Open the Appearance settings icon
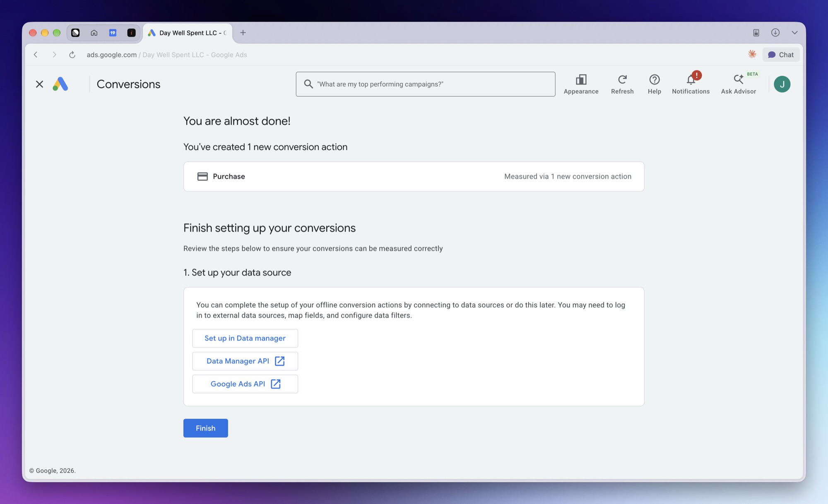Viewport: 828px width, 504px height. pos(581,84)
